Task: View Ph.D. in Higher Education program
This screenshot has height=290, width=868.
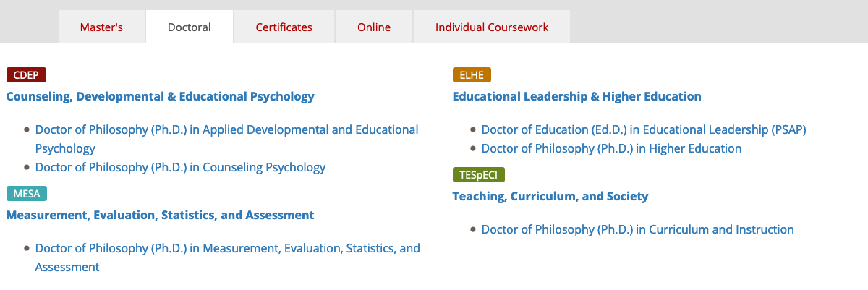Action: click(611, 148)
